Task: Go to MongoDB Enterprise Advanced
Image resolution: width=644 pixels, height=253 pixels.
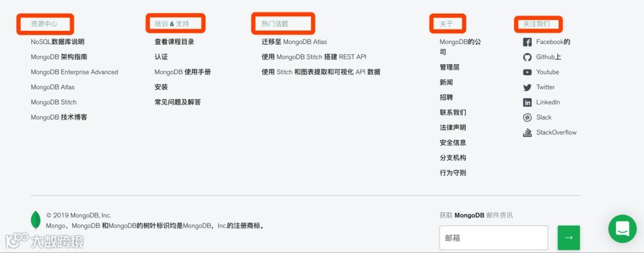Action: 75,72
